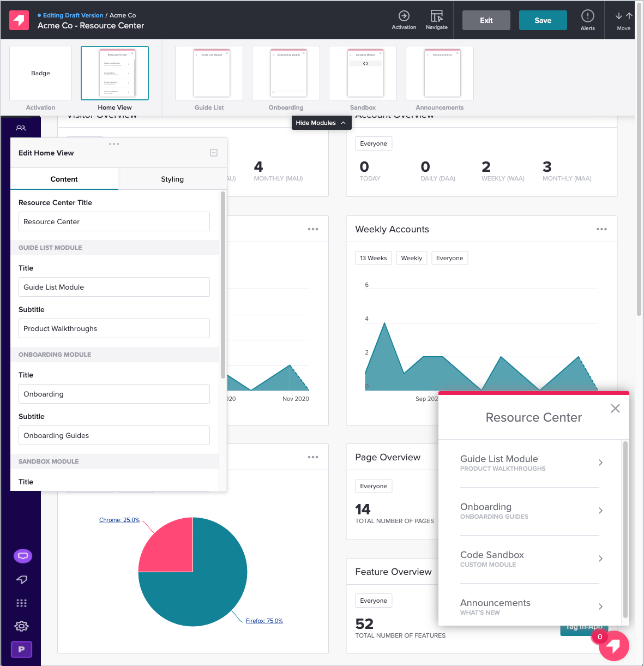
Task: Click the Exit button
Action: pos(486,20)
